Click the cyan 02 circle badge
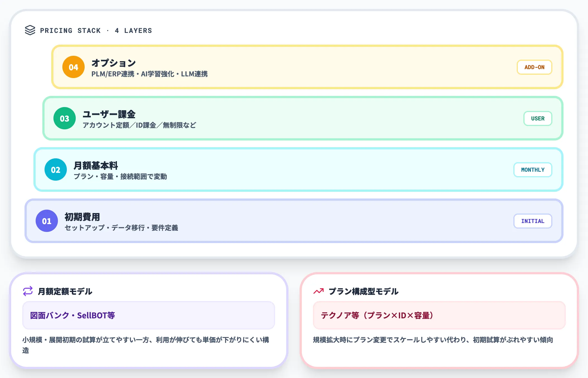This screenshot has height=378, width=588. (56, 169)
